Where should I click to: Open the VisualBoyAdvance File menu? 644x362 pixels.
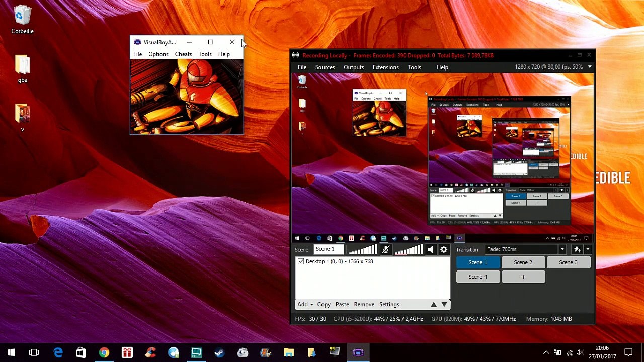point(137,54)
